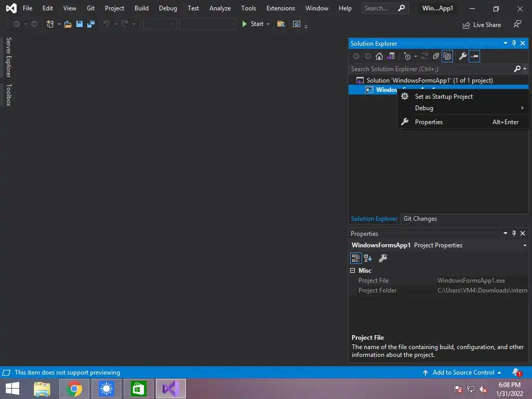Open the WindowsFormsApp1 Project Properties object dropdown

(x=525, y=245)
